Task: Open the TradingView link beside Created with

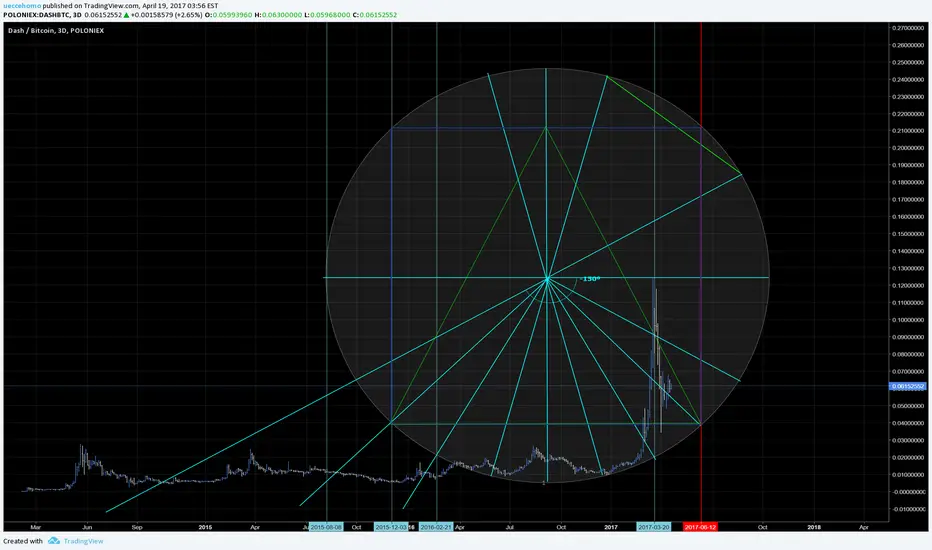Action: [83, 541]
